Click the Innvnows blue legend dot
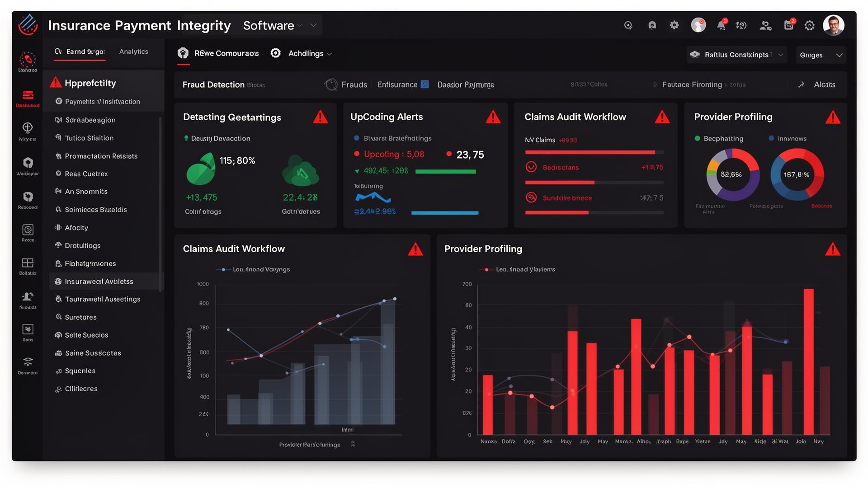The image size is (868, 488). coord(771,138)
